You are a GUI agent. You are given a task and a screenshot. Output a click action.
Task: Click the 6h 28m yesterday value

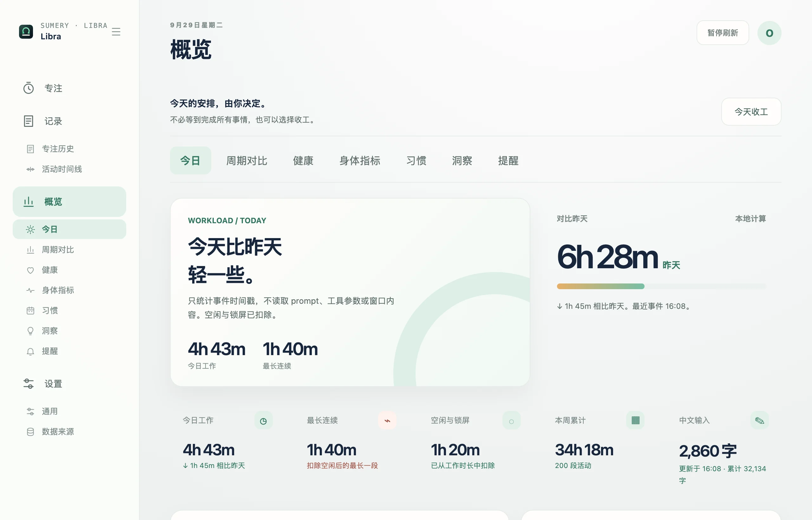point(607,257)
